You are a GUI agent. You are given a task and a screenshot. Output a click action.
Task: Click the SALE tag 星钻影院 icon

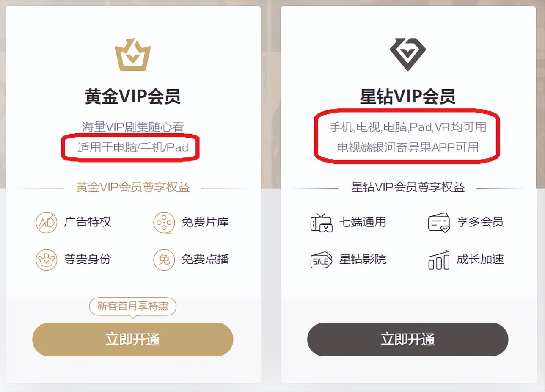pos(321,260)
